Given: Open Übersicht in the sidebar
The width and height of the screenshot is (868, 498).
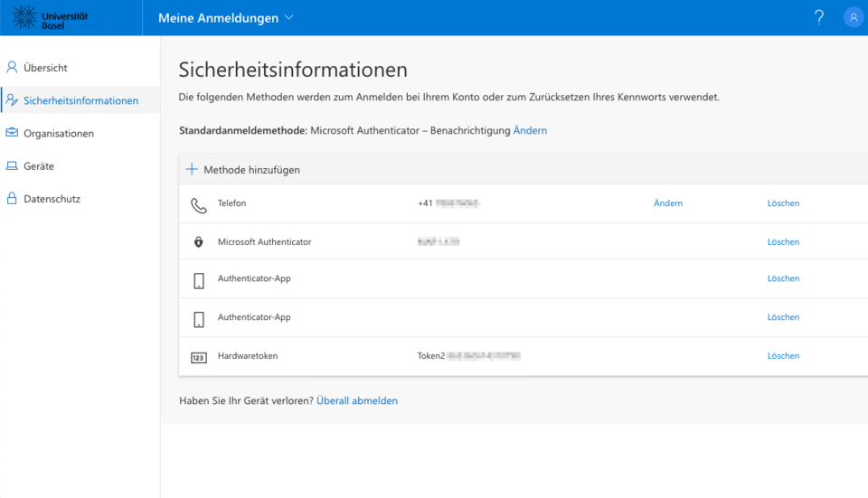Looking at the screenshot, I should 45,68.
